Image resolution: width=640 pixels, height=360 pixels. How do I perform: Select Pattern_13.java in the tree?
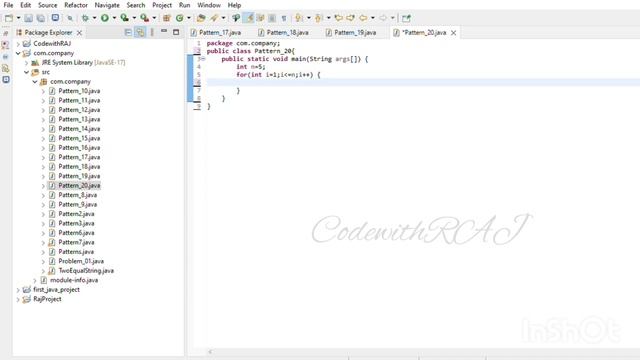click(79, 119)
